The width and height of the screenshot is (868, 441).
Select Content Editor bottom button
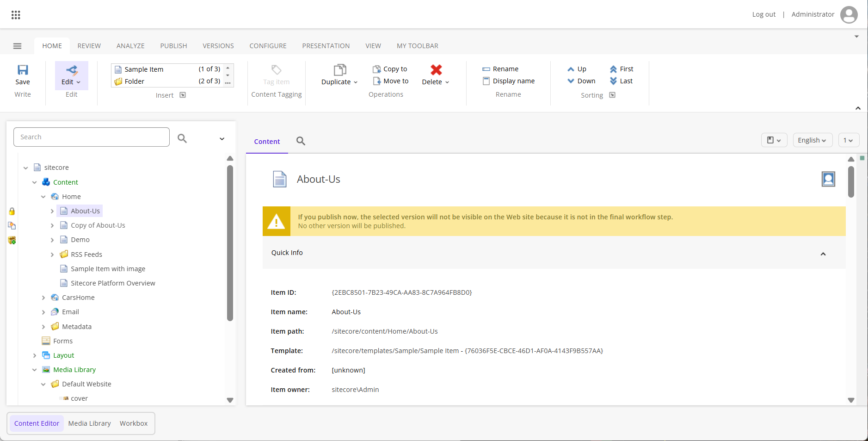(37, 423)
